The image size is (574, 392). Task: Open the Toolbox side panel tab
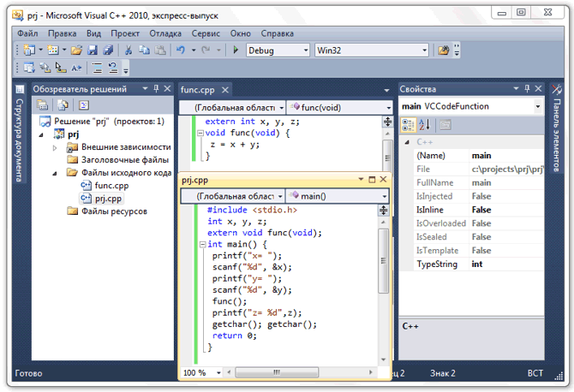pos(556,128)
